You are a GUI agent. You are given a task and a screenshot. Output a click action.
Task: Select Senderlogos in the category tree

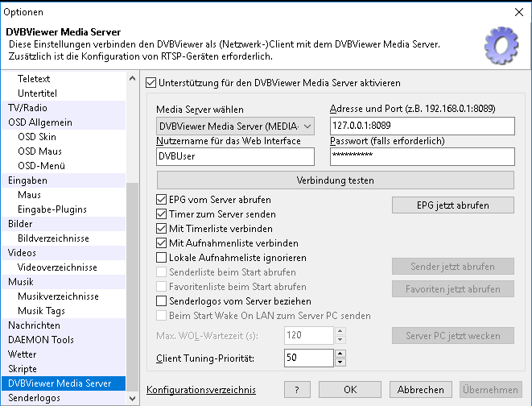point(34,398)
